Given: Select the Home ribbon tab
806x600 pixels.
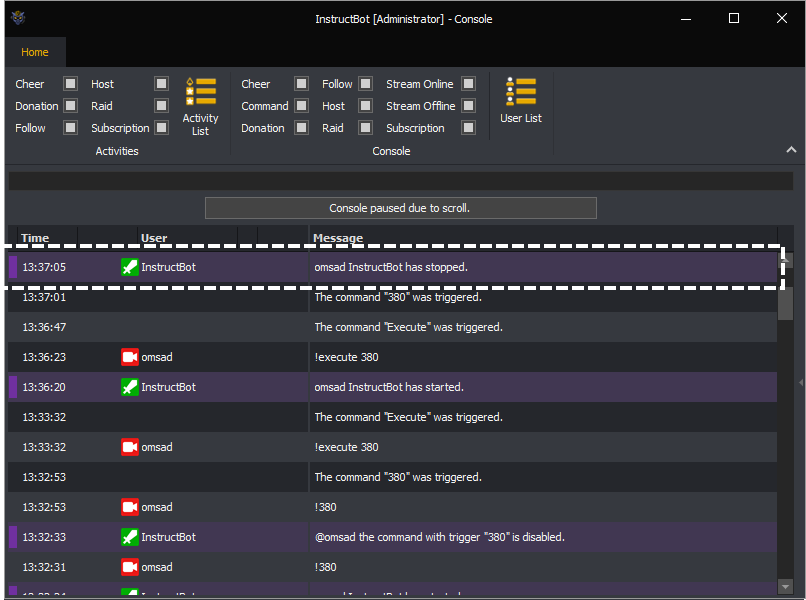Looking at the screenshot, I should pos(35,52).
